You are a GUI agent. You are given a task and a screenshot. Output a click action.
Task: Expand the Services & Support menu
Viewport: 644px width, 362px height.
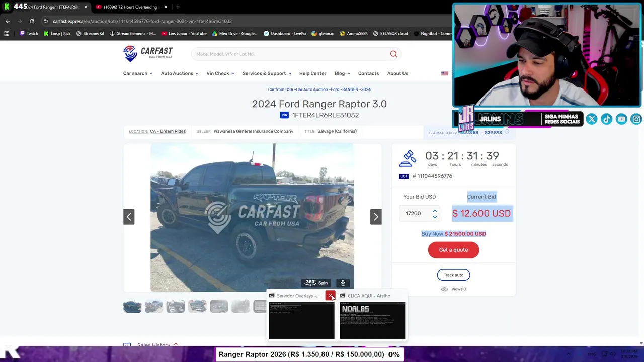point(267,73)
